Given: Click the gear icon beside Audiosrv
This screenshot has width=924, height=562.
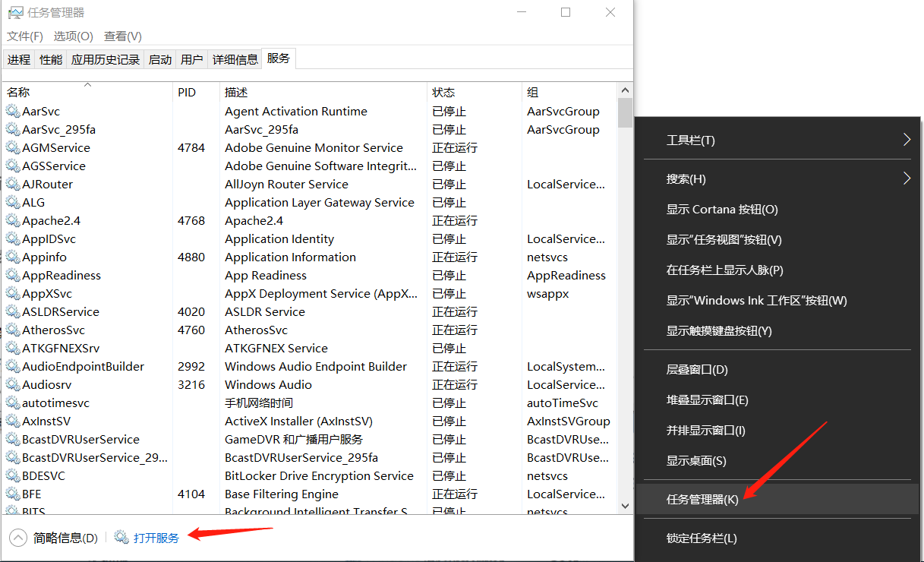Looking at the screenshot, I should [12, 384].
